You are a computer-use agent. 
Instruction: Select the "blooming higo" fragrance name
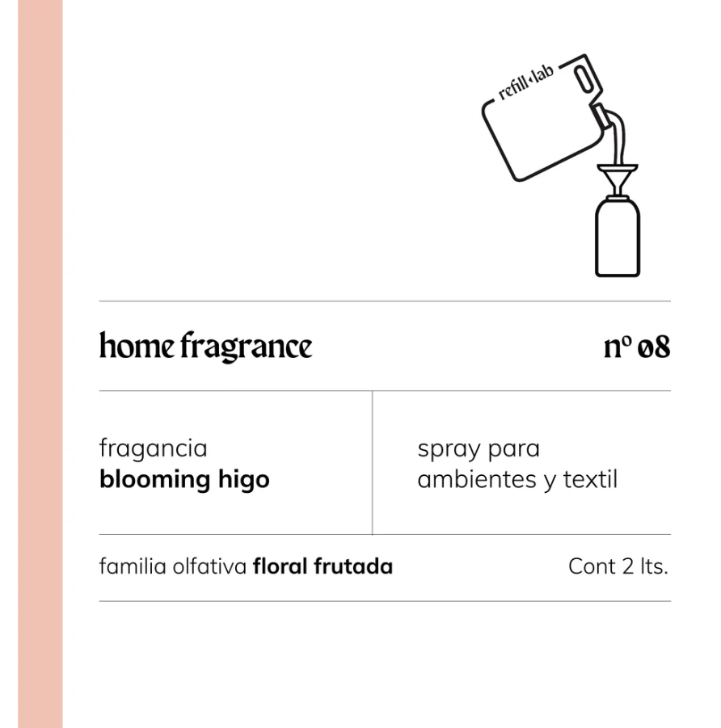[184, 479]
